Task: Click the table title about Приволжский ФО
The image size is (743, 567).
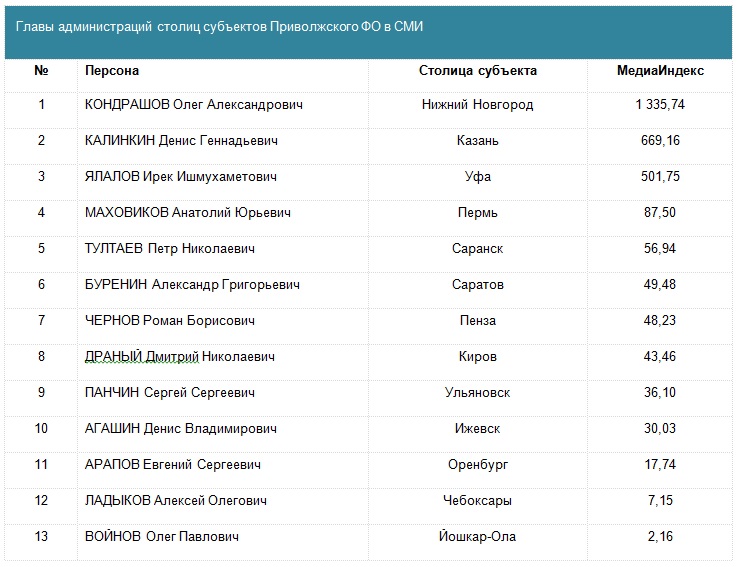Action: [x=219, y=28]
